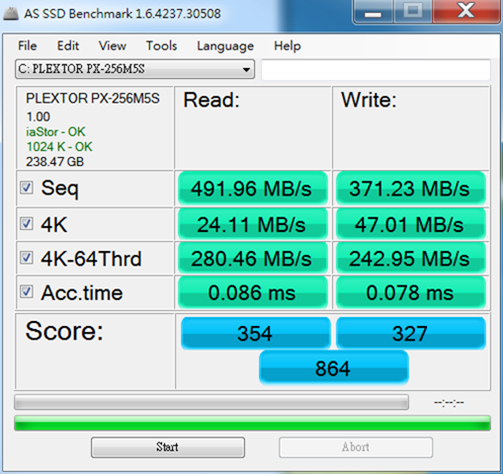Click the elapsed time indicator --:--:--

pyautogui.click(x=449, y=403)
